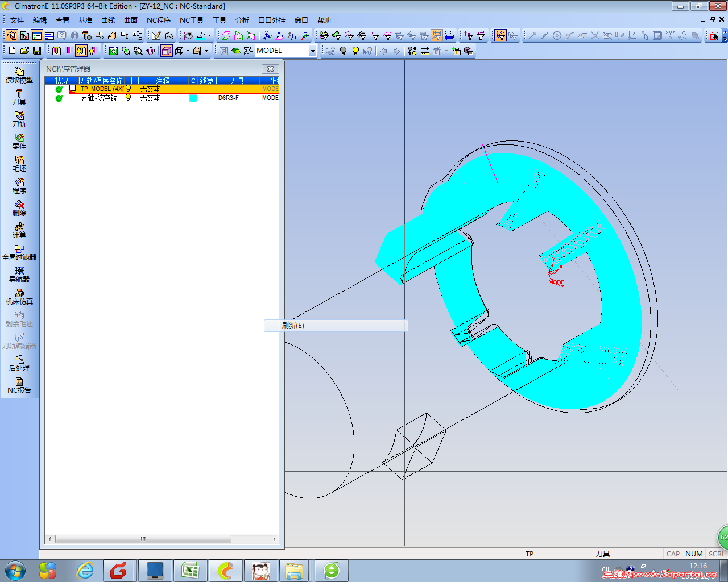Collapse the TP_MODEL toolpath tree node
This screenshot has height=582, width=728.
point(73,89)
